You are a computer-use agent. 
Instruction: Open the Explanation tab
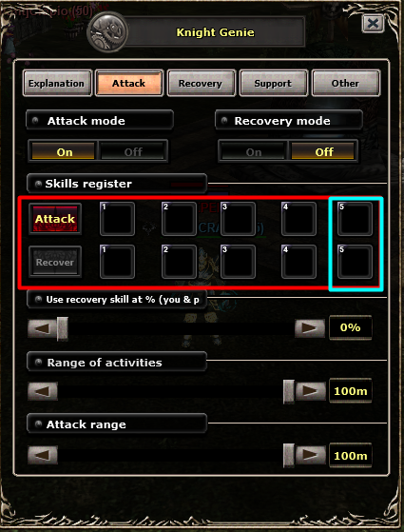pyautogui.click(x=57, y=83)
